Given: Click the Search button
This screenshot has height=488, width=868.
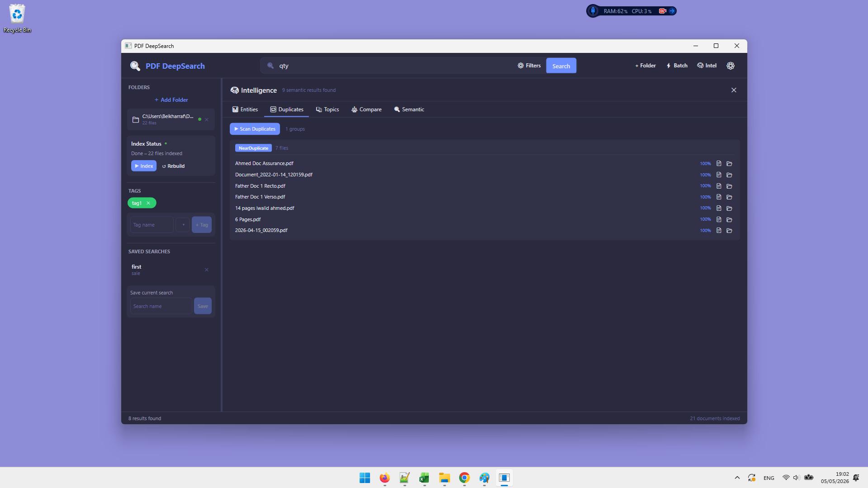Looking at the screenshot, I should (561, 66).
